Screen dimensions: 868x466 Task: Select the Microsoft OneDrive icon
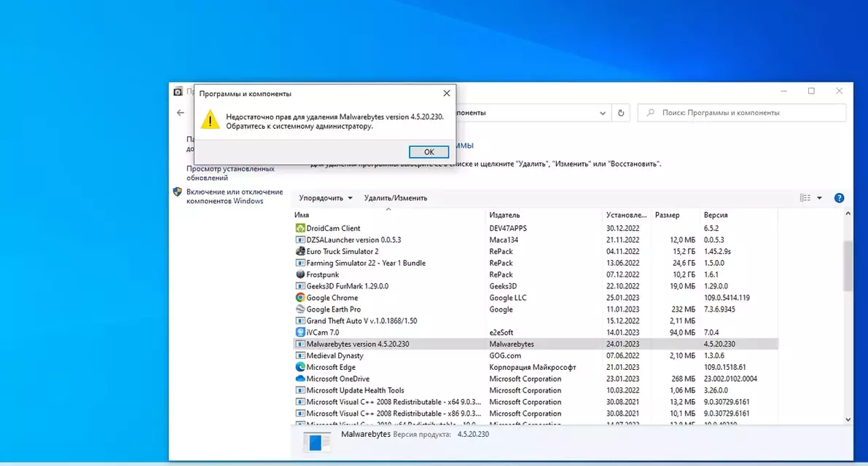tap(300, 379)
